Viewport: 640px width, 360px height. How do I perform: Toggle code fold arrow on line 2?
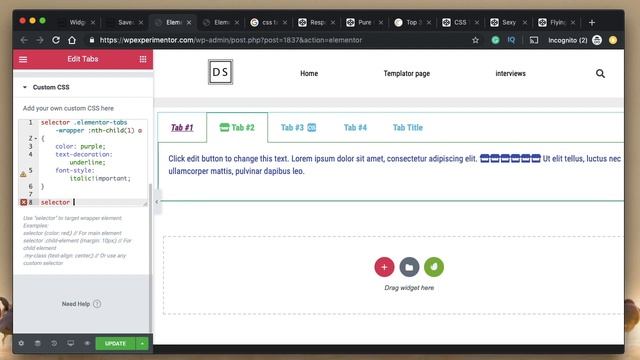[36, 139]
